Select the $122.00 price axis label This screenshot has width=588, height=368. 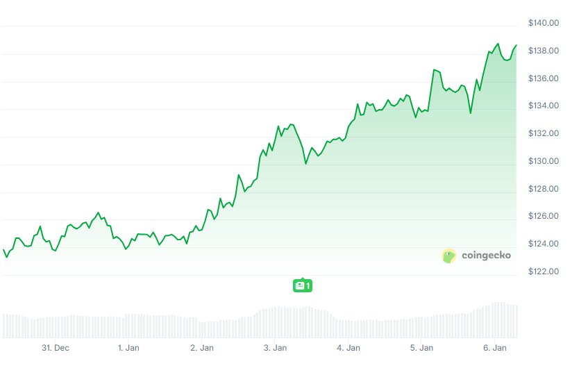point(544,271)
